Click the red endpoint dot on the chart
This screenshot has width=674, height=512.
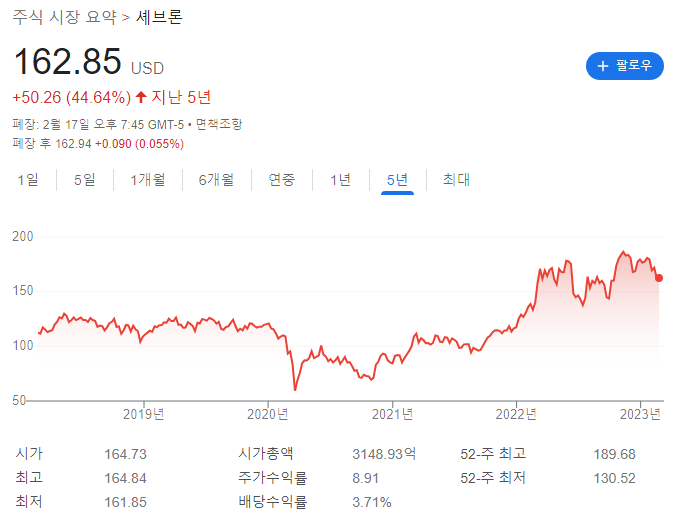click(x=659, y=278)
